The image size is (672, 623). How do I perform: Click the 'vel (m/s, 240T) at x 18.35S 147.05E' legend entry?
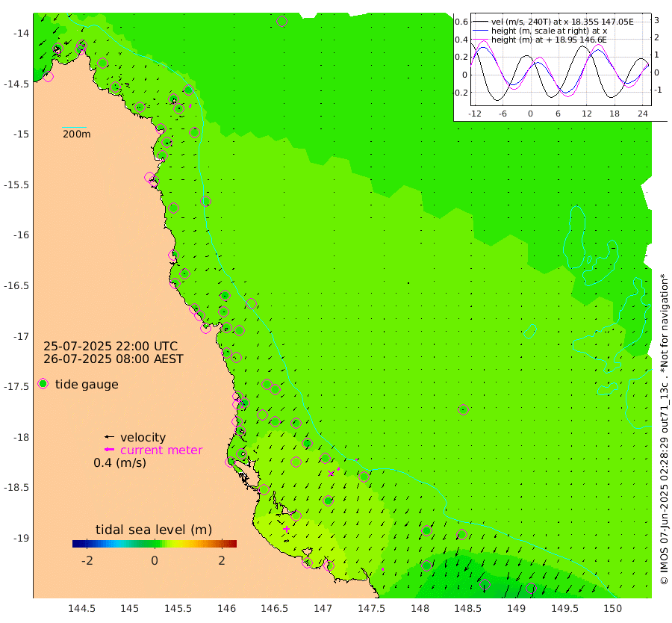coord(562,22)
